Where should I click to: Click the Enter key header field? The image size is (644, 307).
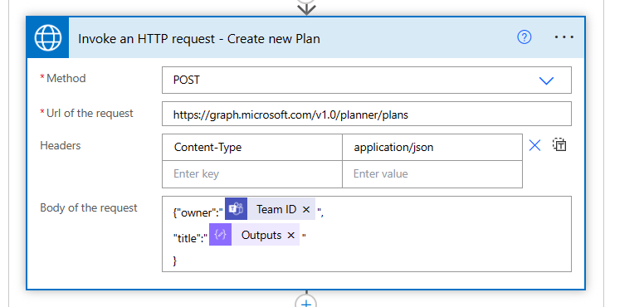coord(252,174)
